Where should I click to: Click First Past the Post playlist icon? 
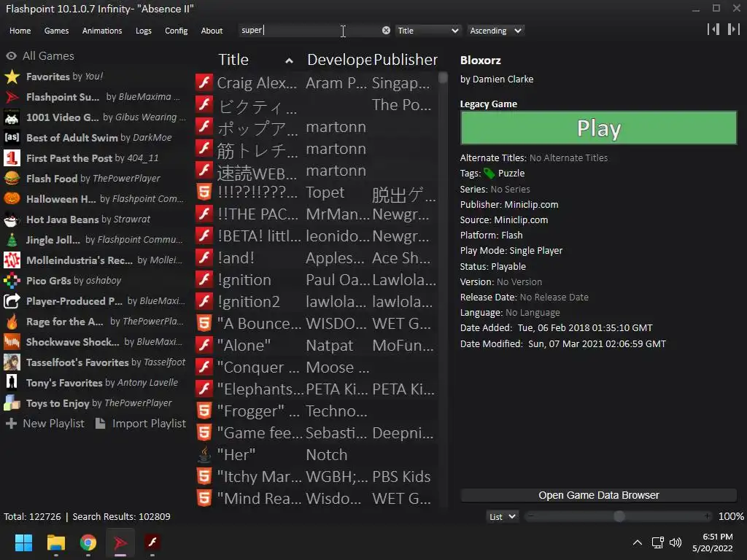pos(12,158)
